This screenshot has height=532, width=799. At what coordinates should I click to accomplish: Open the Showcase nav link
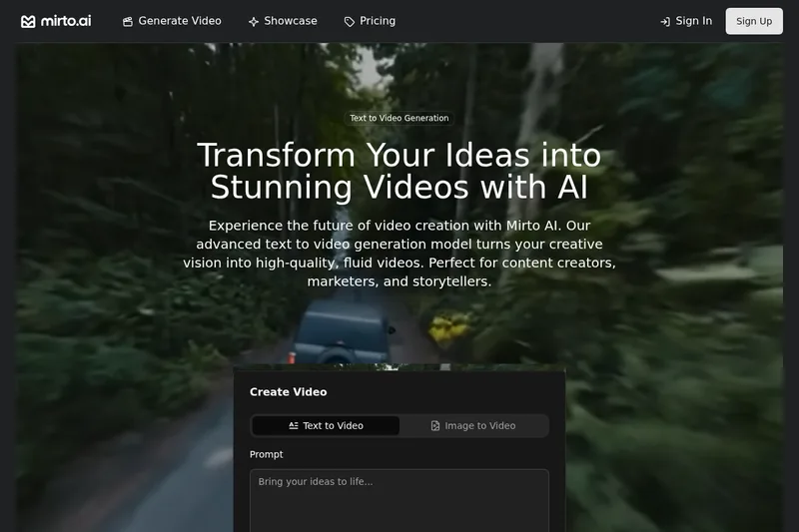click(x=283, y=21)
